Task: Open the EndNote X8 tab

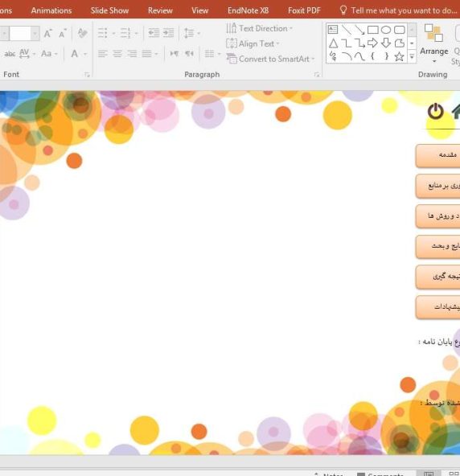Action: (248, 10)
